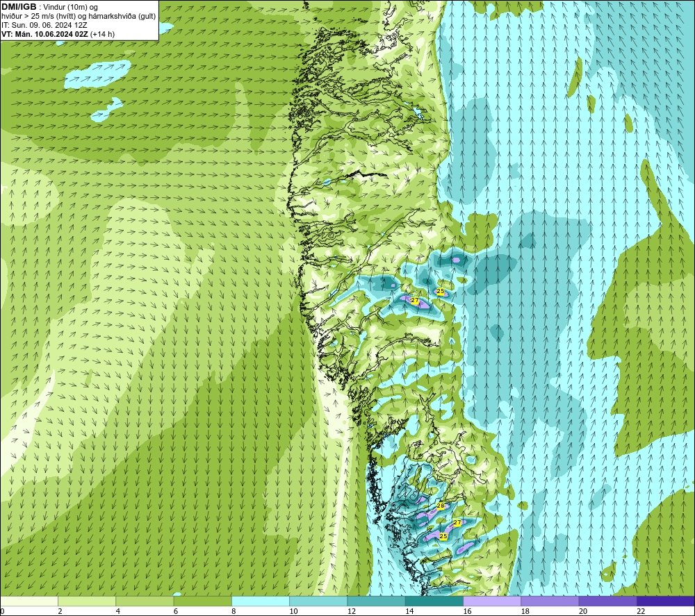Click the "DMI/IGB" title text
Viewport: 695px width, 616px height.
coord(19,7)
